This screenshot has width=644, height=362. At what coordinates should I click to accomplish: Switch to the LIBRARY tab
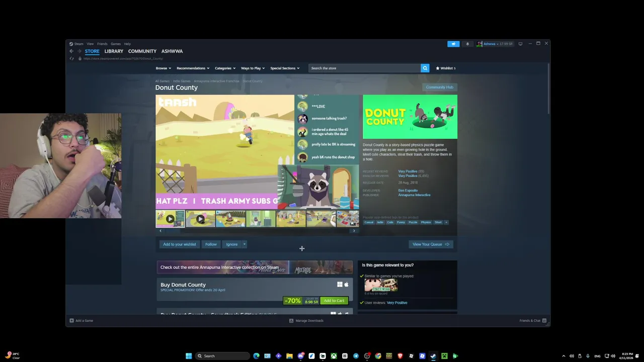point(114,51)
